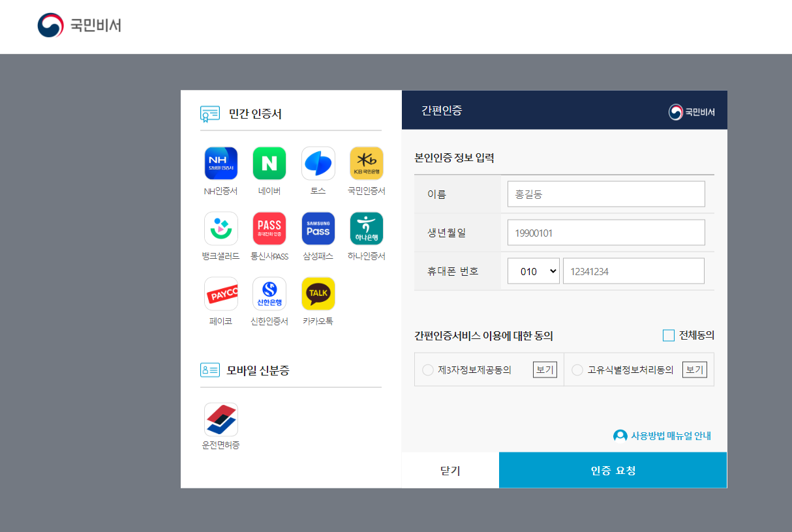The width and height of the screenshot is (792, 532).
Task: Open the 010 phone prefix dropdown
Action: (x=534, y=271)
